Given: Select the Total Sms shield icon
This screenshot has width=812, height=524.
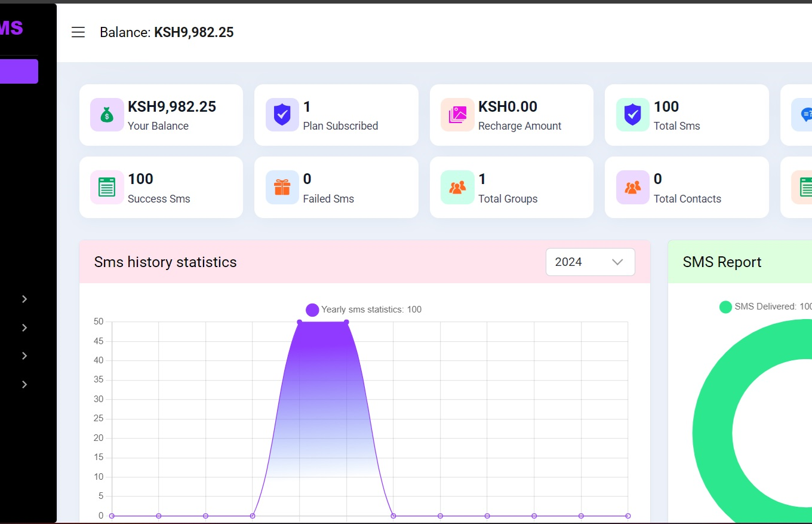Looking at the screenshot, I should point(632,115).
